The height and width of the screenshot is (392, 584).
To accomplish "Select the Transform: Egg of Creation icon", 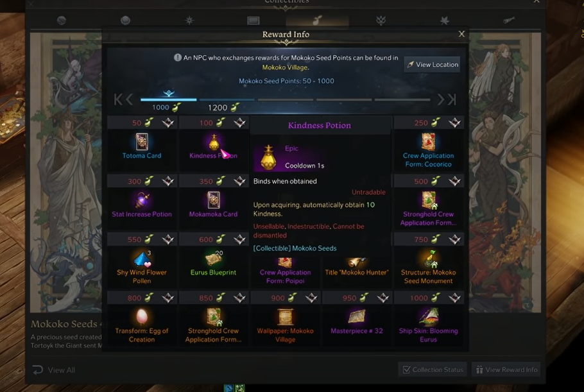I will [142, 317].
